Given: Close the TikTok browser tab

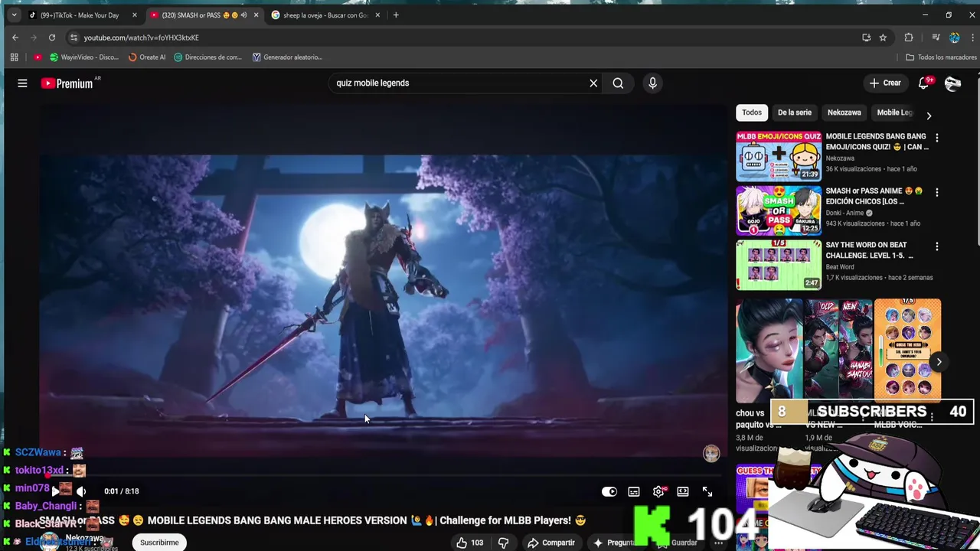Looking at the screenshot, I should (x=134, y=15).
